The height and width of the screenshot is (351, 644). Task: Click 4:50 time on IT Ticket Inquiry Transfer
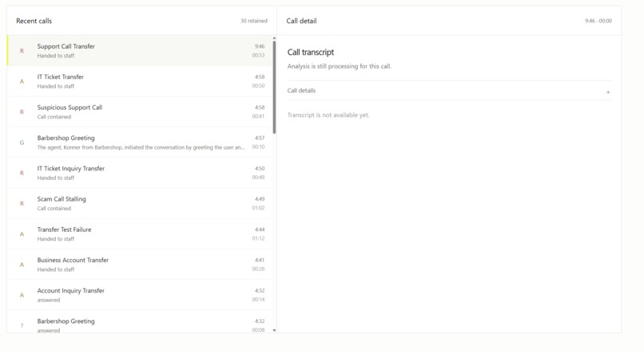[260, 169]
